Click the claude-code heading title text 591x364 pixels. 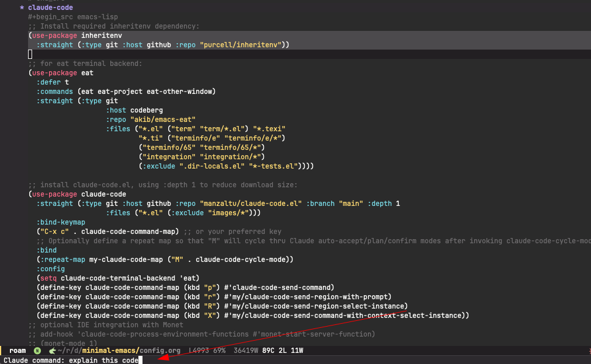point(50,8)
